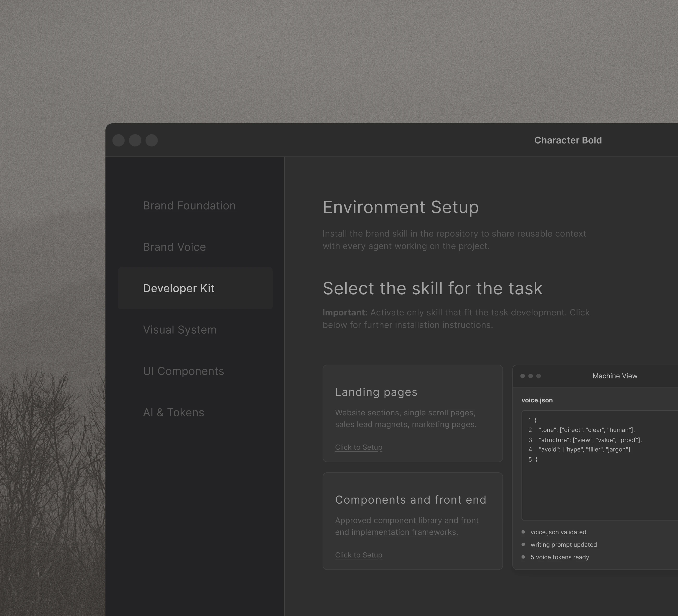Click to Setup link under Components and front end
This screenshot has width=678, height=616.
click(x=359, y=555)
